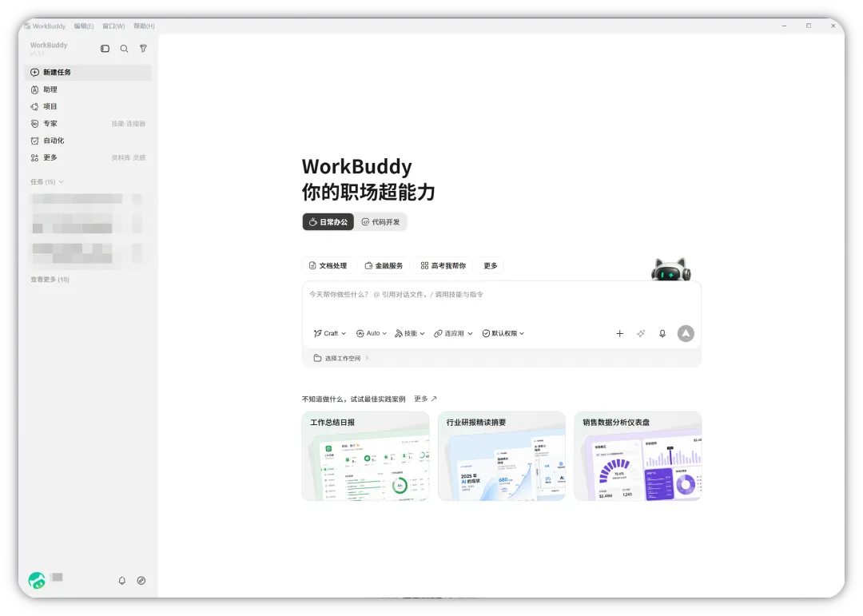Open the 助理 assistant section
Screen dimensions: 863x616
(x=88, y=89)
